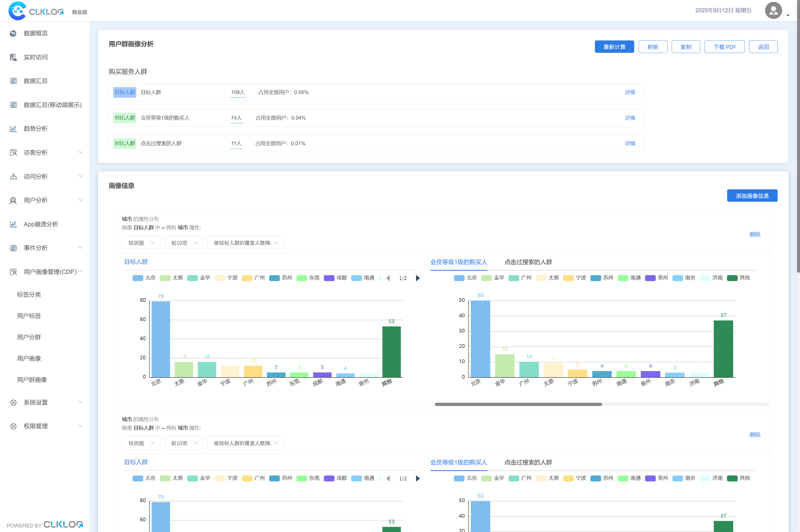Click the CLKLOG logo icon
This screenshot has height=532, width=800.
pos(17,11)
